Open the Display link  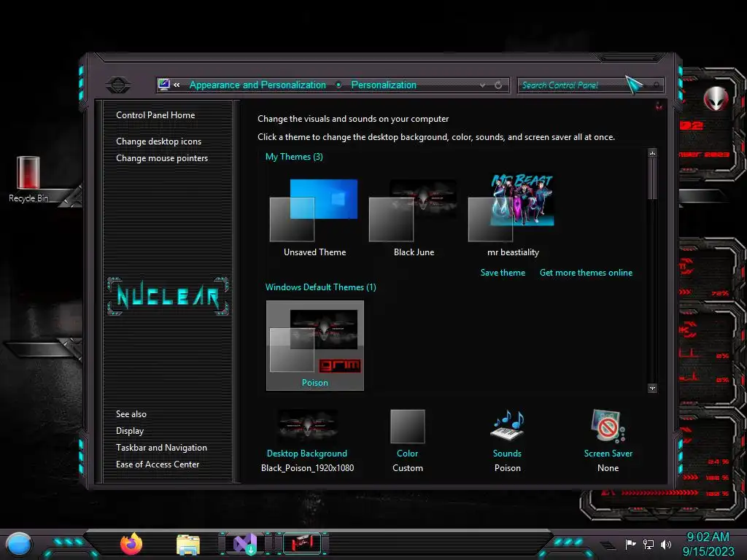coord(130,431)
